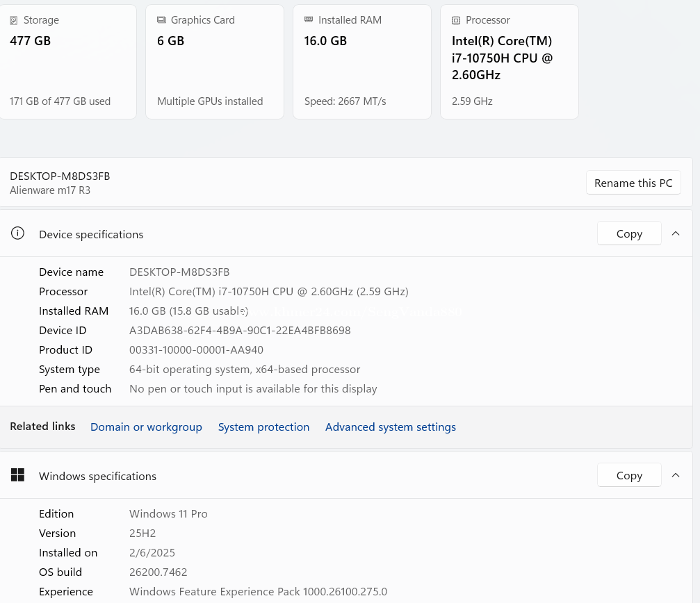Open the System protection link
Viewport: 700px width, 603px height.
pos(263,427)
